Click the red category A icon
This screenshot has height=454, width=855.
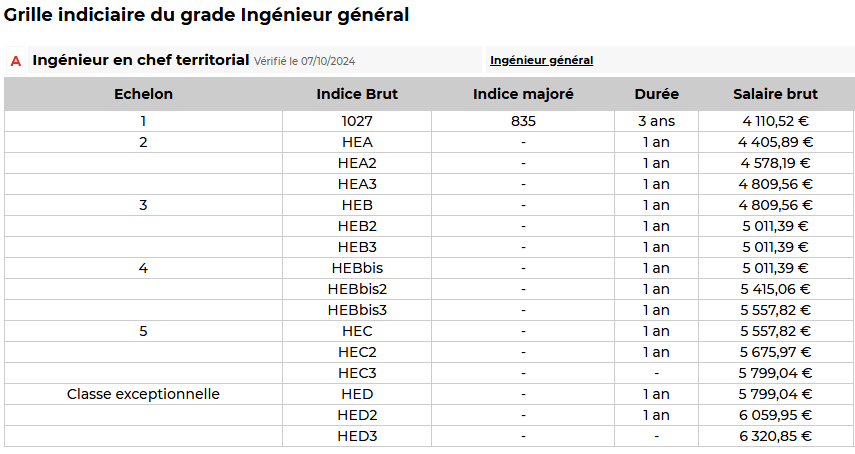point(16,61)
